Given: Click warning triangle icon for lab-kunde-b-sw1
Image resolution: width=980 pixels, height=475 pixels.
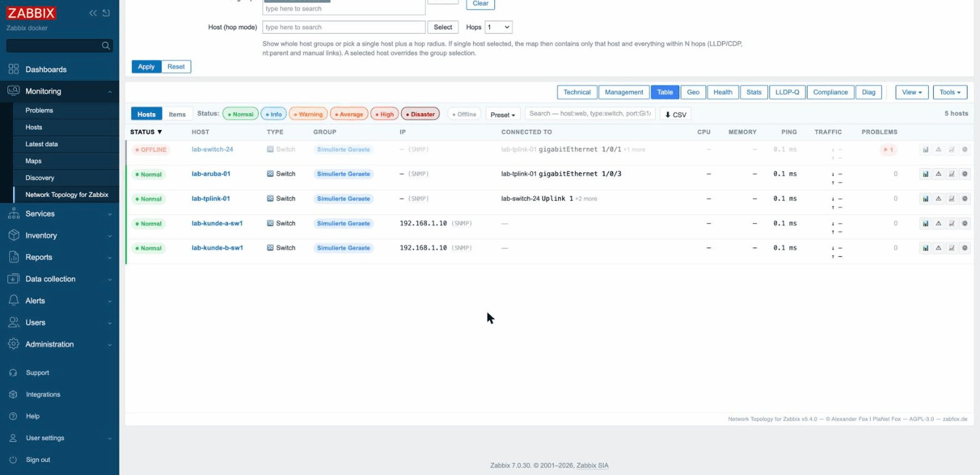Looking at the screenshot, I should click(938, 248).
